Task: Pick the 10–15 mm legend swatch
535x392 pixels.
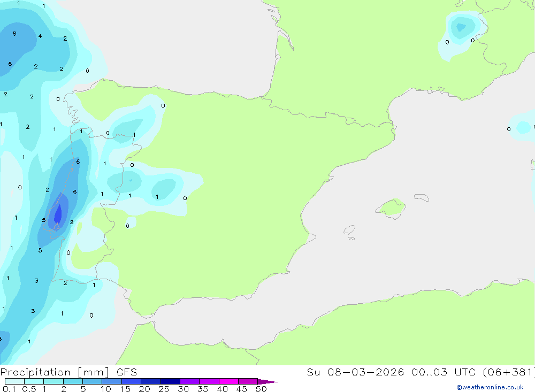Action: coord(112,381)
